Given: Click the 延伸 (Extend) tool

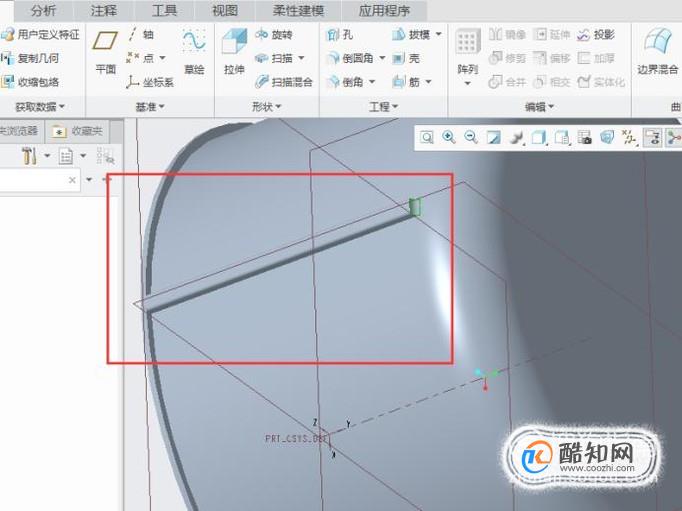Looking at the screenshot, I should tap(552, 34).
